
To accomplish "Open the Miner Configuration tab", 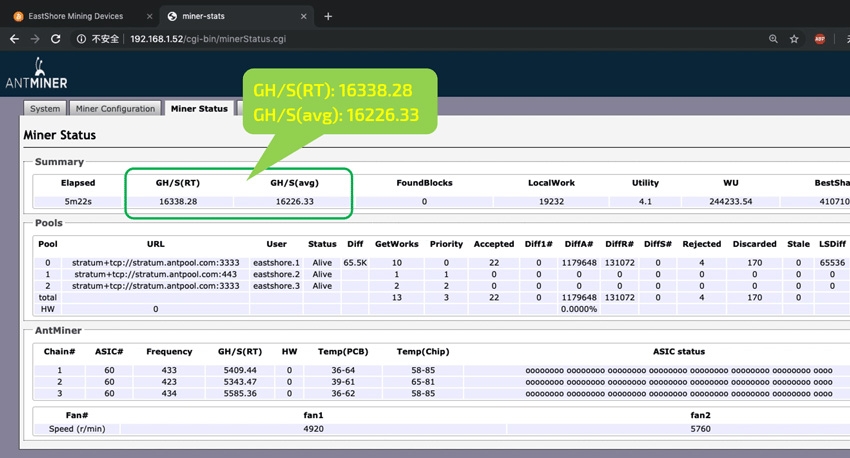I will [x=115, y=108].
